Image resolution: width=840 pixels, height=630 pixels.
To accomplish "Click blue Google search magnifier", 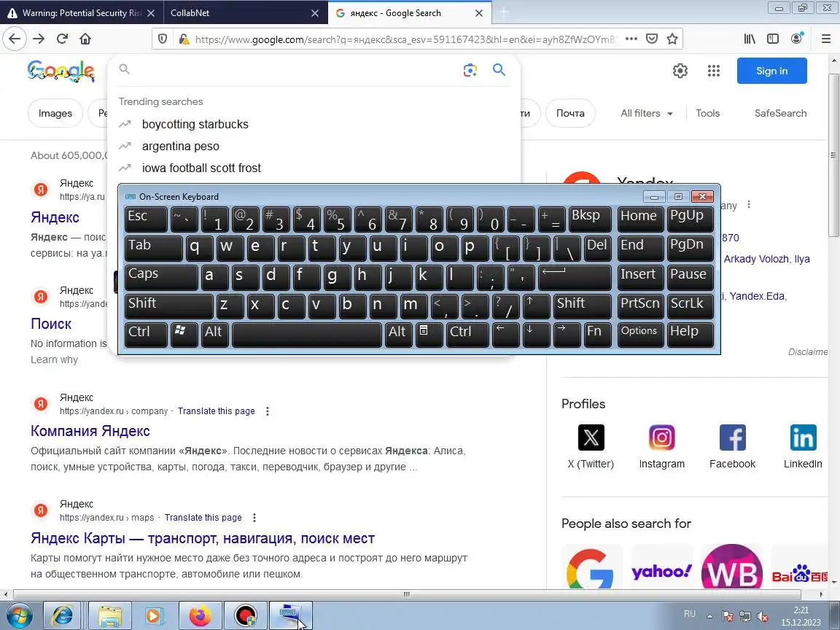I will [499, 70].
